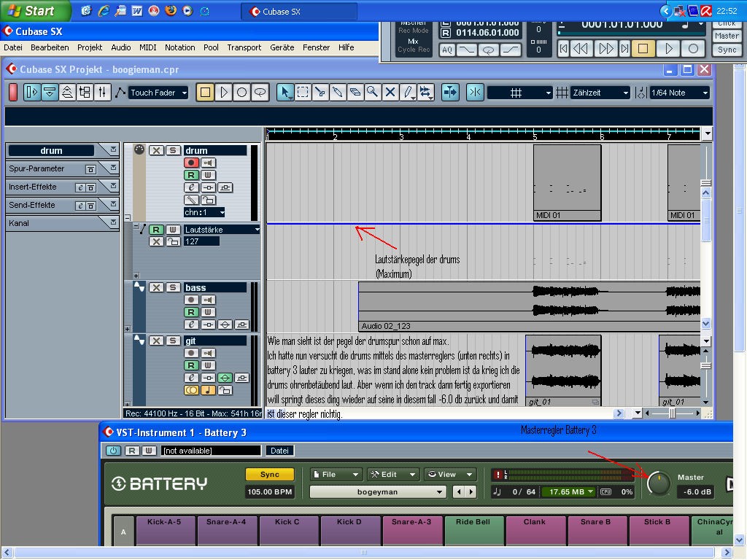The image size is (747, 560).
Task: Mute the drum track
Action: [156, 150]
